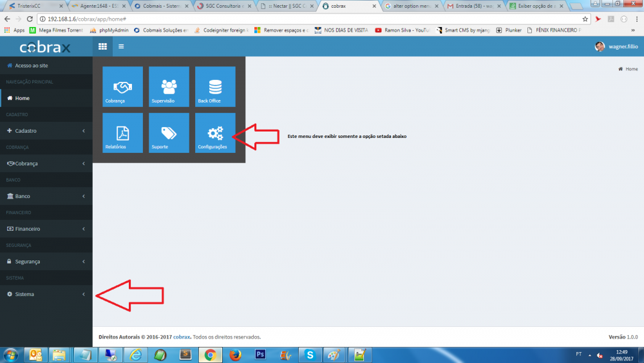
Task: Click the apps grid icon in header
Action: click(x=102, y=46)
